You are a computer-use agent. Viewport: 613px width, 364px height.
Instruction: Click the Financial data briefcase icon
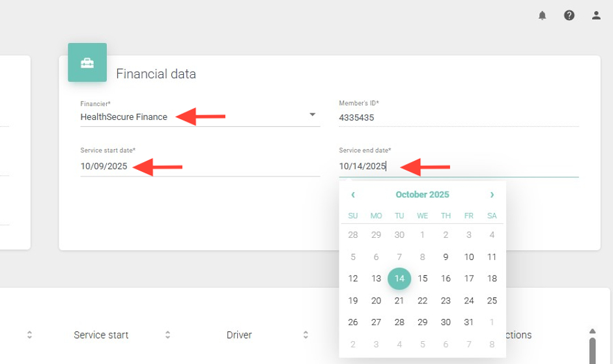click(87, 63)
